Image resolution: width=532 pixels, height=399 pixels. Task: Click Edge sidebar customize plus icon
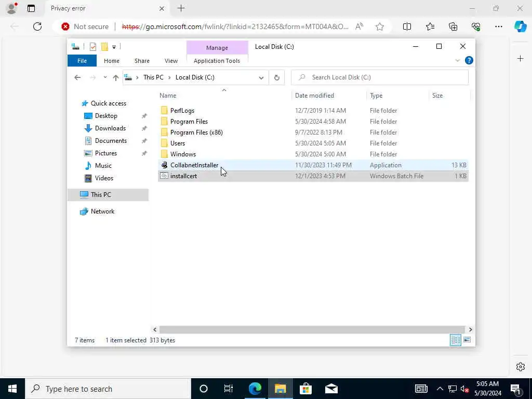click(x=520, y=59)
